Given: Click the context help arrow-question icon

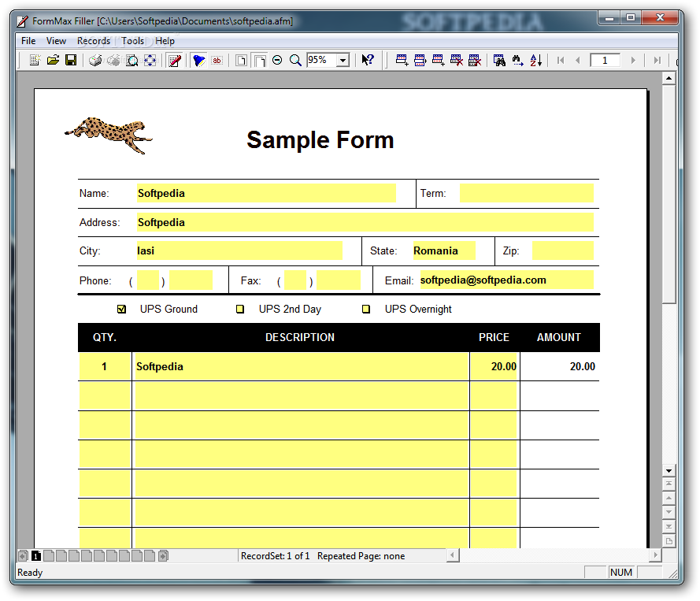Looking at the screenshot, I should (368, 60).
